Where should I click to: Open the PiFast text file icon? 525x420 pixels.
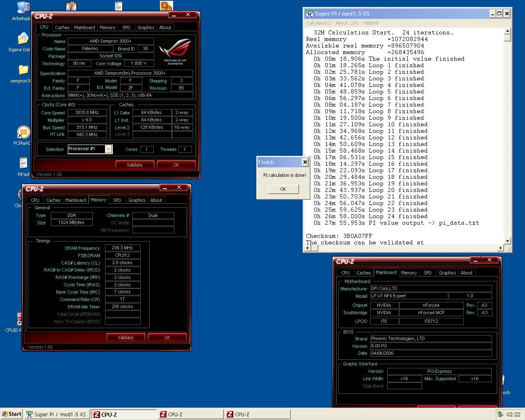click(23, 163)
